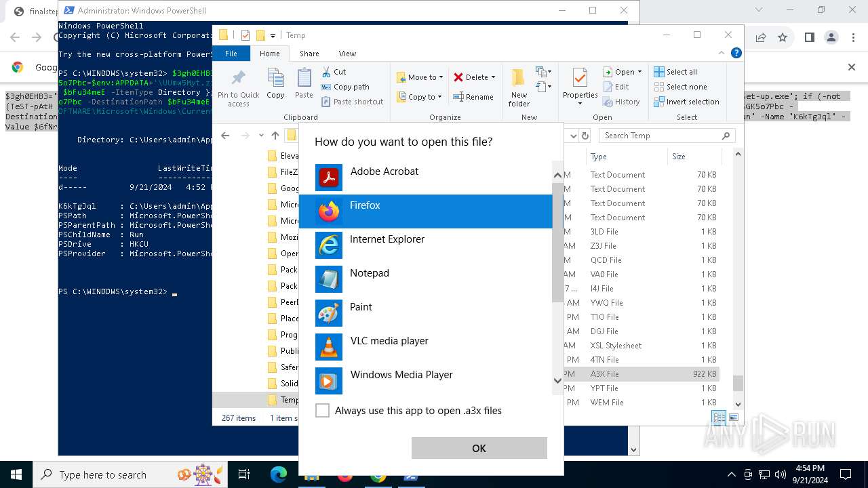Switch to the Share ribbon tab
The image size is (868, 488).
pyautogui.click(x=309, y=54)
